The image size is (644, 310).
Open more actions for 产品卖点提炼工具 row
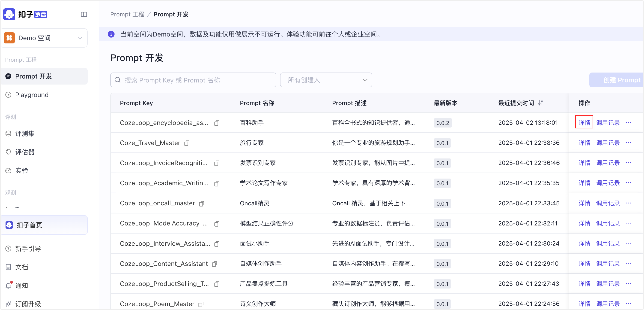coord(629,283)
